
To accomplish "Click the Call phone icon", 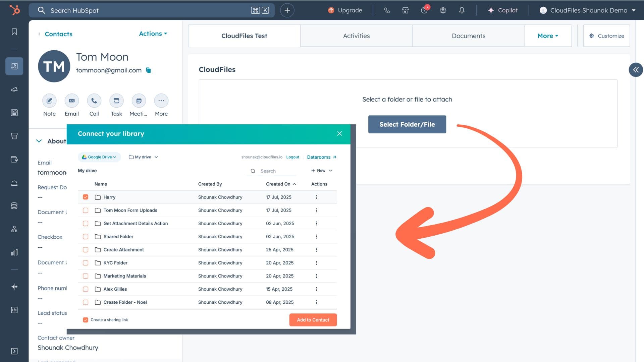I will pos(94,101).
